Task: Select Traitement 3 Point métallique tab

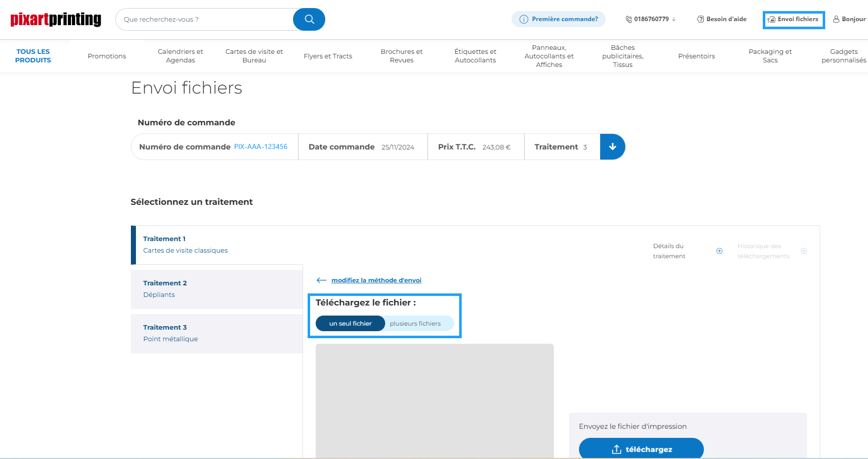Action: click(x=216, y=333)
